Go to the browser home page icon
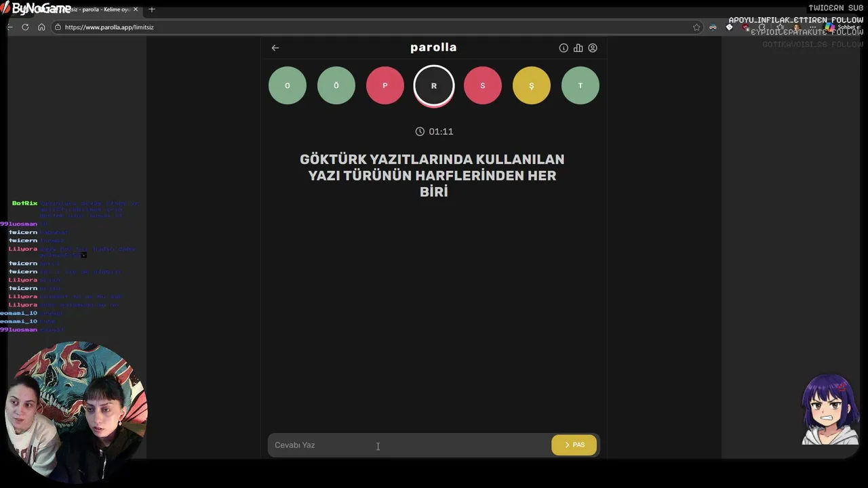Screen dimensions: 868x488 click(41, 27)
